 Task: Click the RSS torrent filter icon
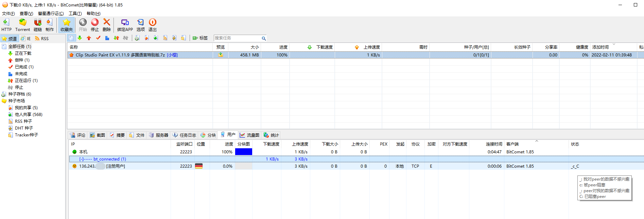click(x=165, y=38)
